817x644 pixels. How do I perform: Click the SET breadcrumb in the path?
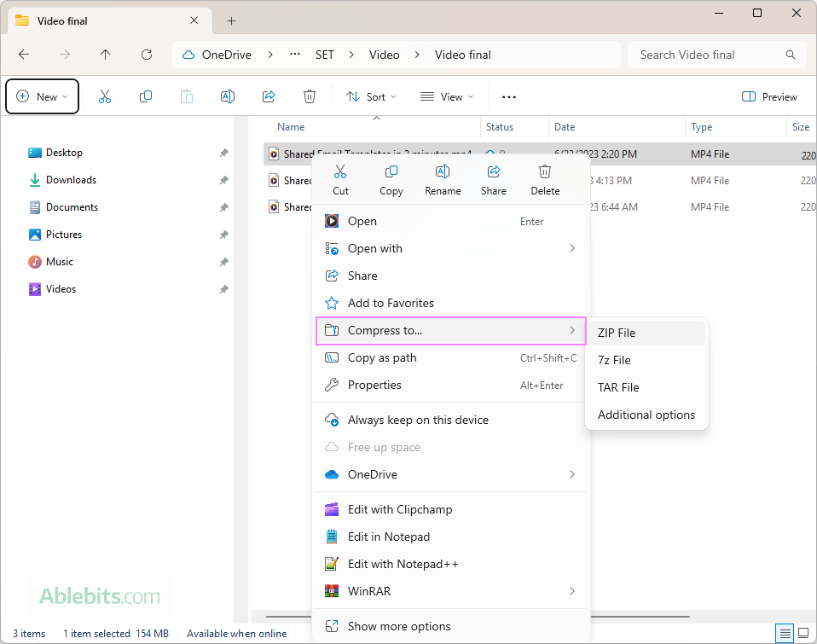325,55
